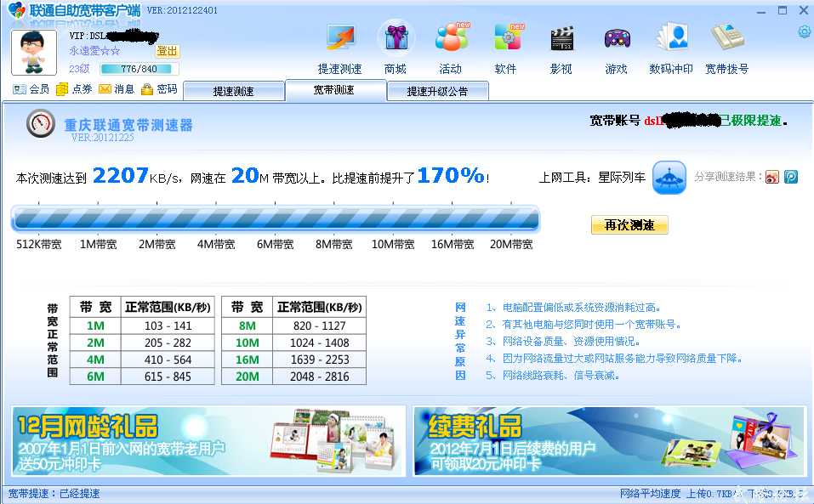Viewport: 814px width, 504px height.
Task: Open the 游戏 gamepad icon
Action: 617,39
